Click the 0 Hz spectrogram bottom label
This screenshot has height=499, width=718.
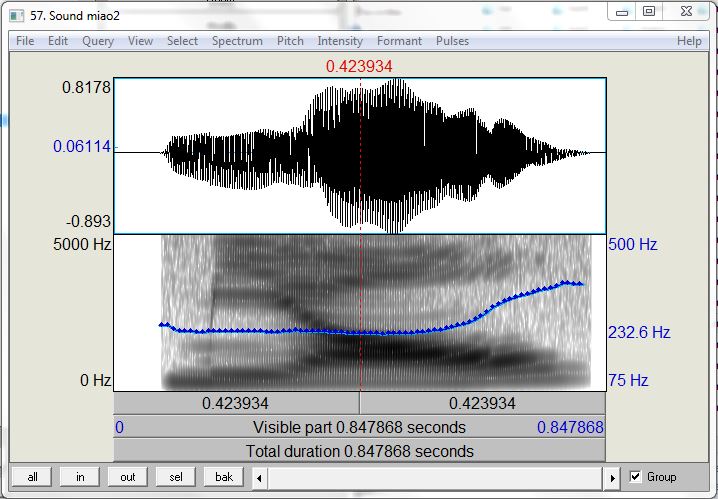[95, 380]
